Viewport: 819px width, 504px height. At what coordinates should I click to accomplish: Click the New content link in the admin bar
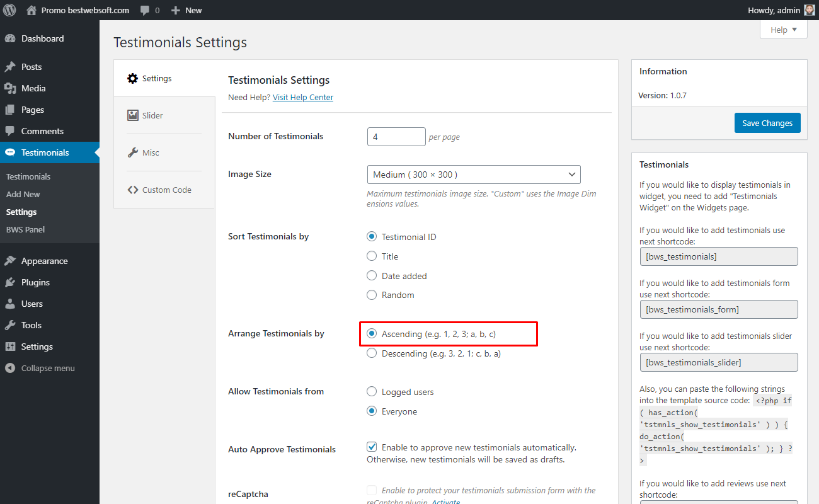pyautogui.click(x=186, y=10)
